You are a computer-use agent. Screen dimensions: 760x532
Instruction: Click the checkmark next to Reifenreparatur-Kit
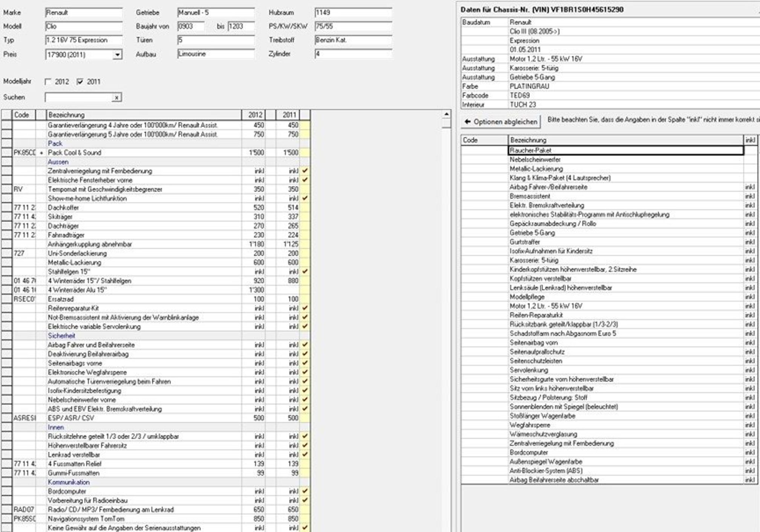305,308
